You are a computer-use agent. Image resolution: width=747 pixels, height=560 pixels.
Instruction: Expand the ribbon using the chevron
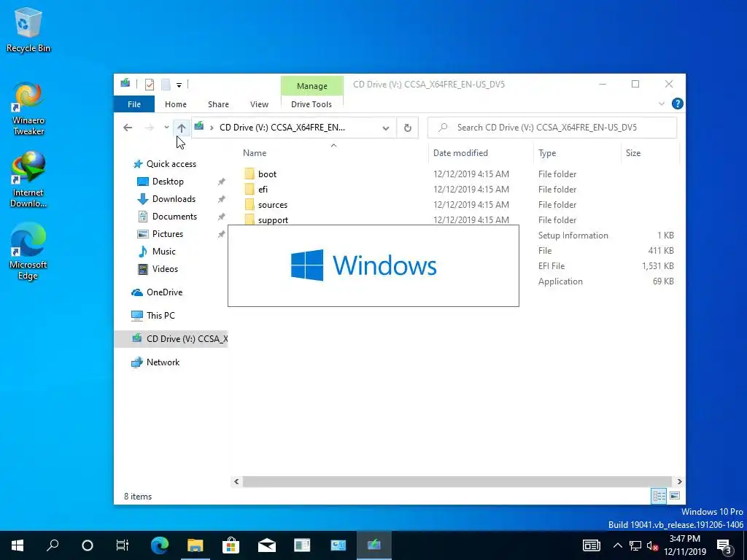[661, 104]
